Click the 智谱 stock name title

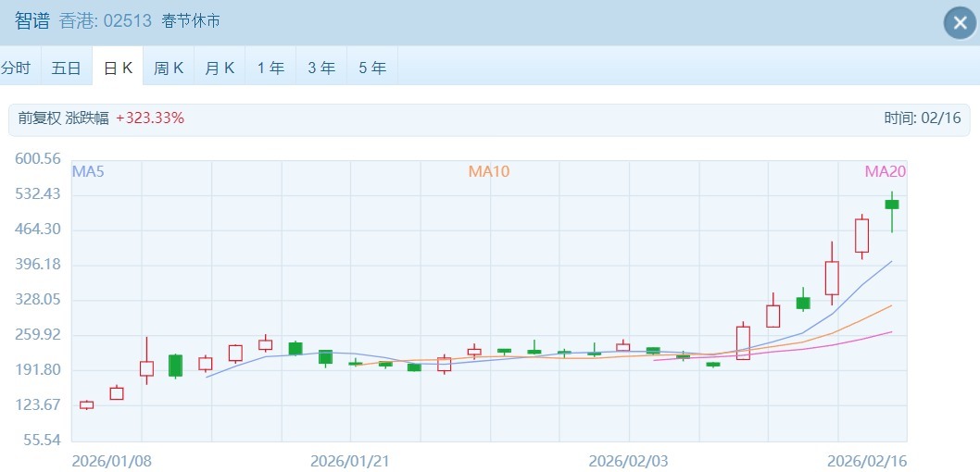(x=32, y=20)
